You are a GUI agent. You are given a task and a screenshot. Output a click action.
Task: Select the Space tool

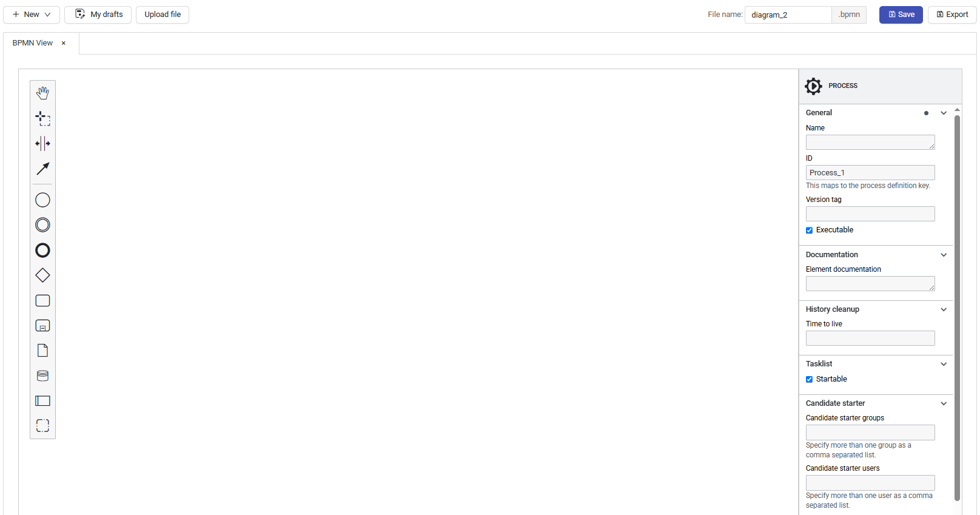coord(42,144)
